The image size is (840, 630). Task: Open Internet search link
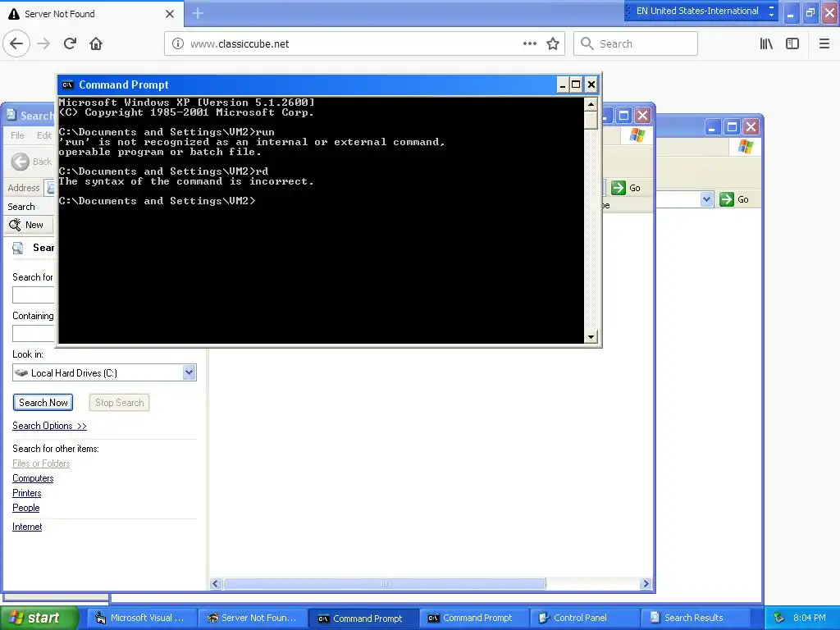pyautogui.click(x=27, y=527)
